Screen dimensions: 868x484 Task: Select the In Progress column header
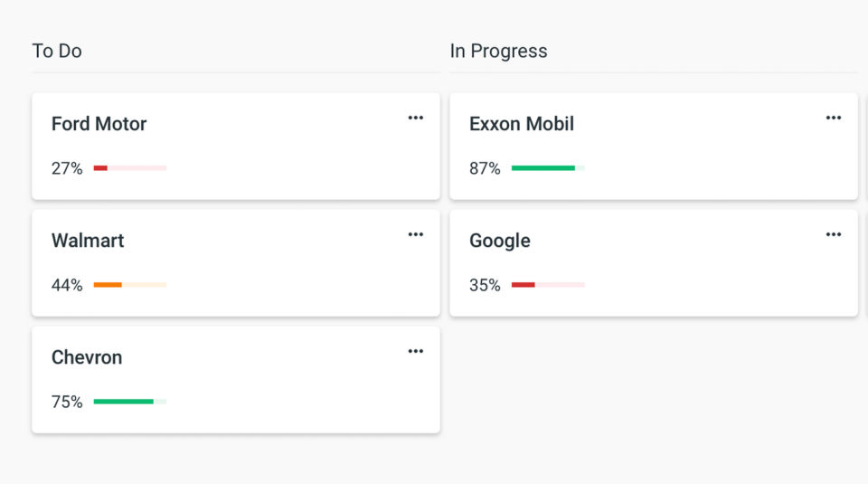click(498, 51)
